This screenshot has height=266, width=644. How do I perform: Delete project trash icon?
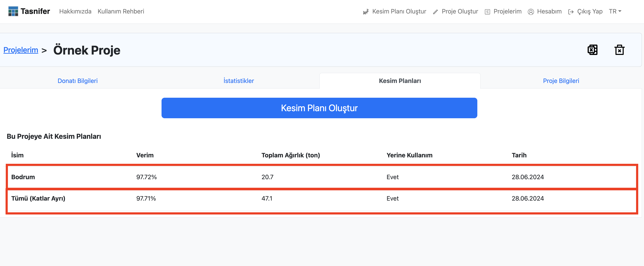(x=619, y=50)
